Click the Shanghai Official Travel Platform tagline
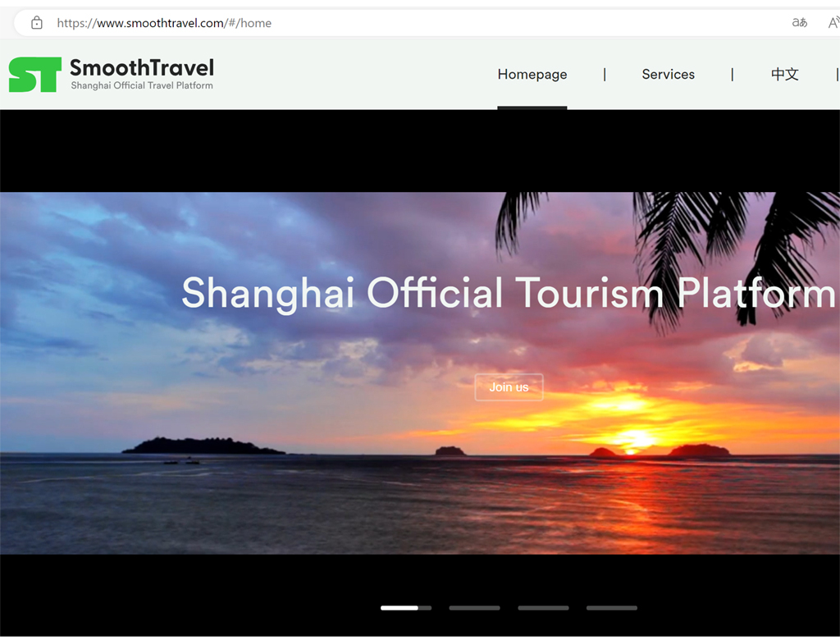The width and height of the screenshot is (840, 640). click(x=141, y=85)
